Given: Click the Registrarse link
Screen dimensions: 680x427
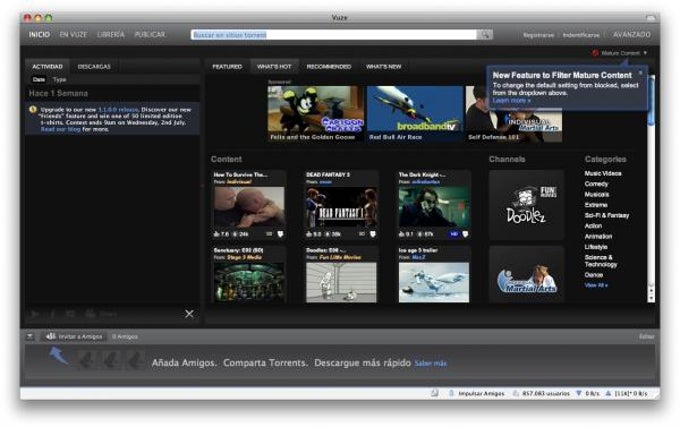Looking at the screenshot, I should point(538,35).
